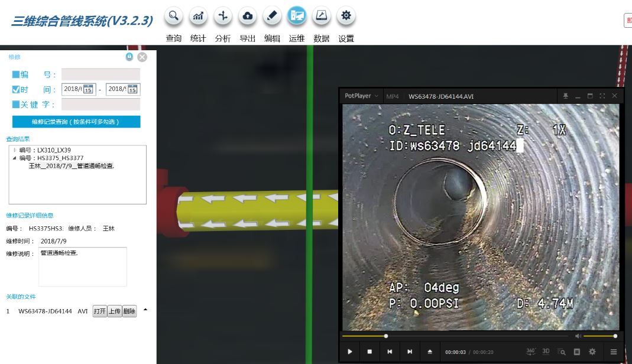Click the 编号 number input field
Viewport: 632px width, 364px height.
(101, 74)
